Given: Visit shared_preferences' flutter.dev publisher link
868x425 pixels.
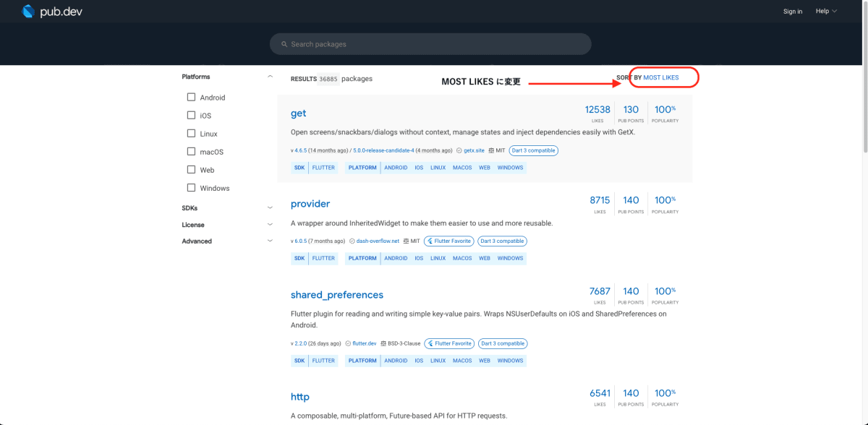Looking at the screenshot, I should pyautogui.click(x=365, y=343).
